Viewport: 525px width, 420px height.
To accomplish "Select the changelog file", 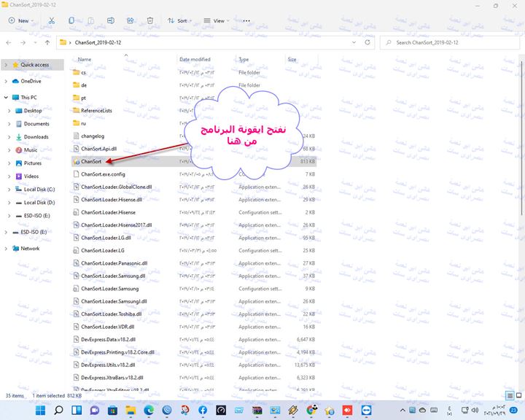I will 93,136.
